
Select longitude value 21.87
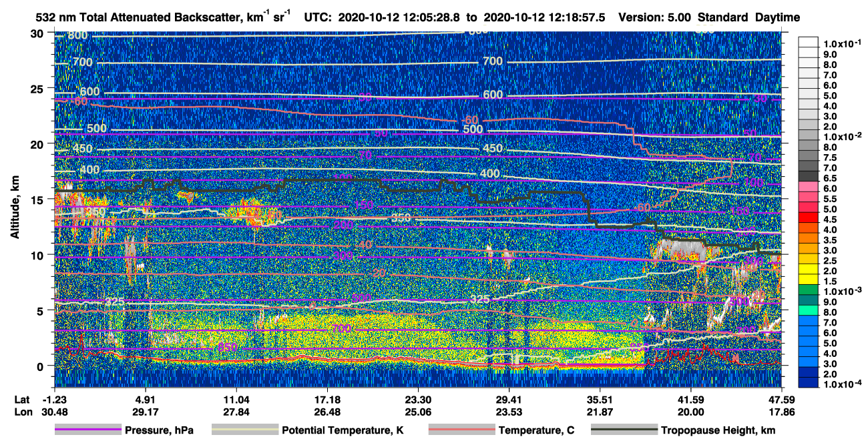600,412
